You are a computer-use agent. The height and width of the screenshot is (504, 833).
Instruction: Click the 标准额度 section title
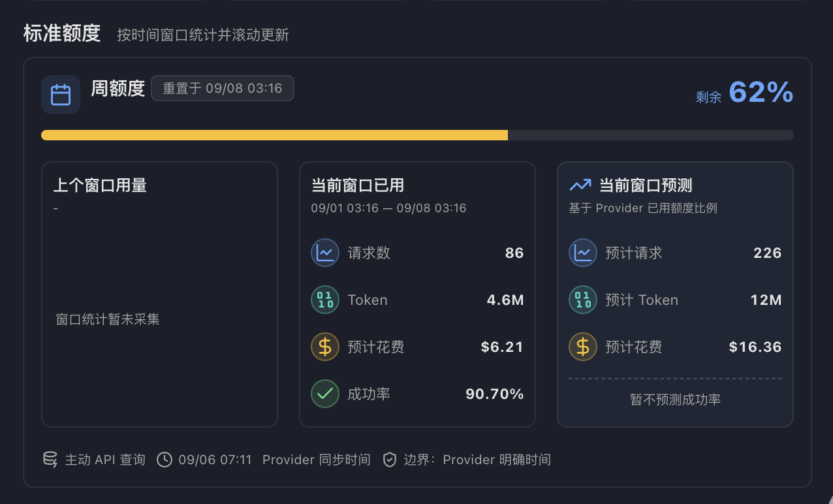point(62,33)
